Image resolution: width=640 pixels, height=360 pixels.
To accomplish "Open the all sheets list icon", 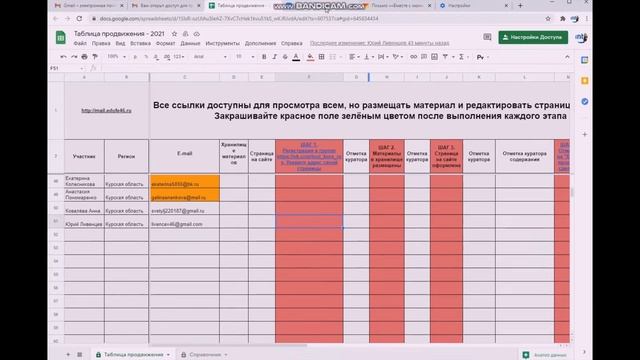I will pos(80,355).
